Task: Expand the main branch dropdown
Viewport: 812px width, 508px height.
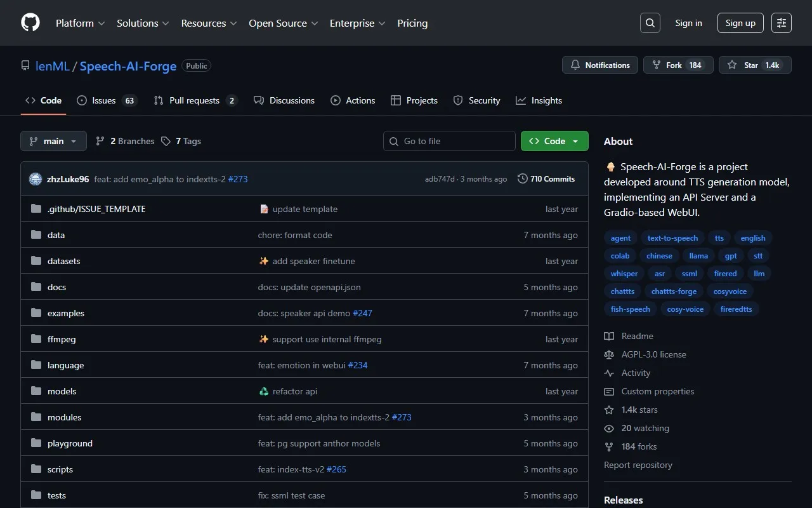Action: [53, 141]
